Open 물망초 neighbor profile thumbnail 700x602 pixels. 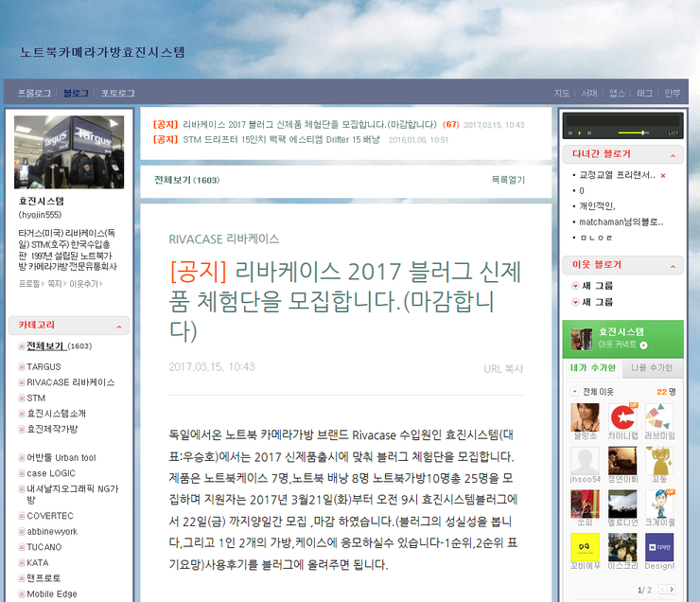[x=586, y=417]
